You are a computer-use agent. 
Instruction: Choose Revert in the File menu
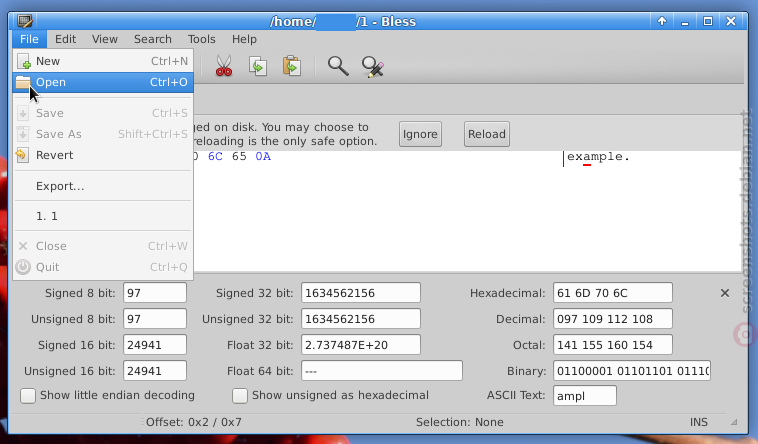(x=103, y=155)
